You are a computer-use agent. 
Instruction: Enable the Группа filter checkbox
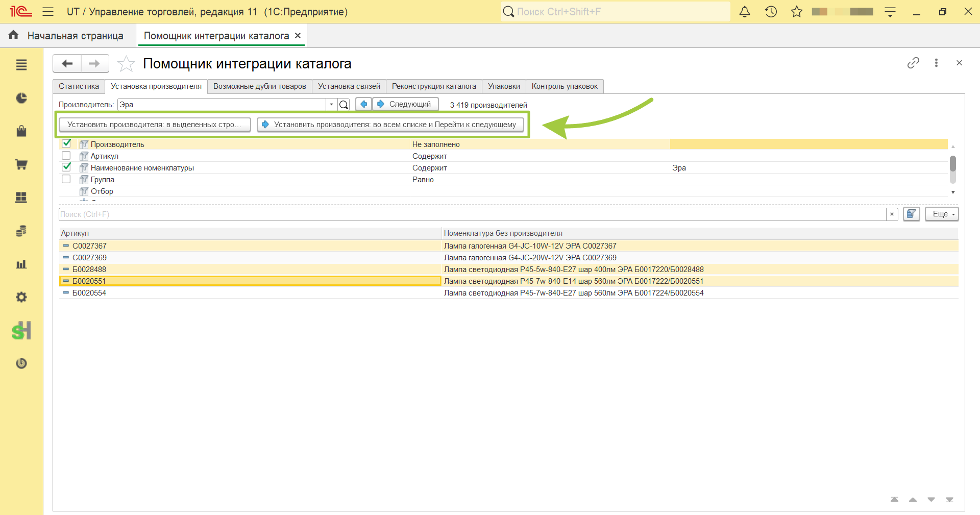pos(66,179)
